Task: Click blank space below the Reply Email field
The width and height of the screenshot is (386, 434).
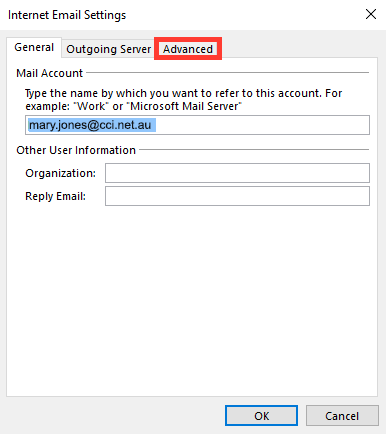Action: coord(192,300)
